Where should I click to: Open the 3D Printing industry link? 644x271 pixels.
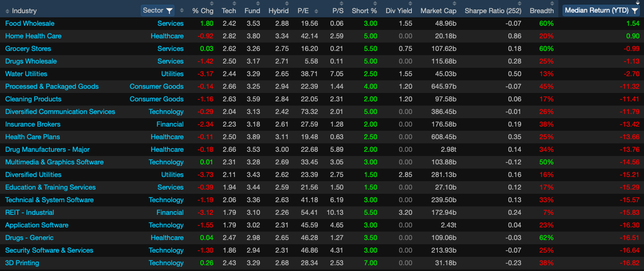click(22, 263)
